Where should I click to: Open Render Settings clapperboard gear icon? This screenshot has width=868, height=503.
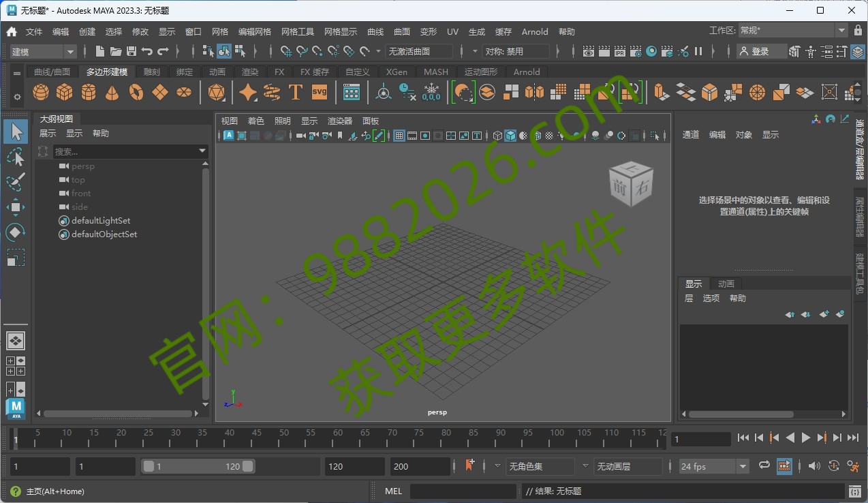pyautogui.click(x=636, y=51)
